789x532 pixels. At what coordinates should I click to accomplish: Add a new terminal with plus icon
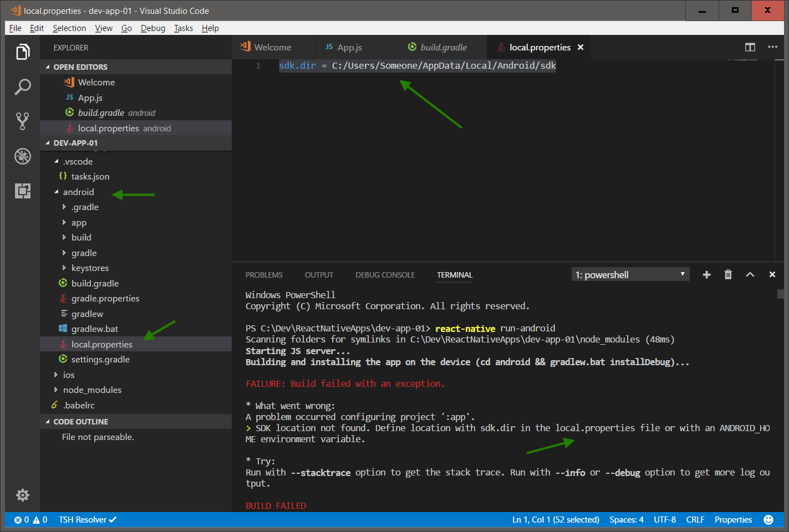coord(706,274)
